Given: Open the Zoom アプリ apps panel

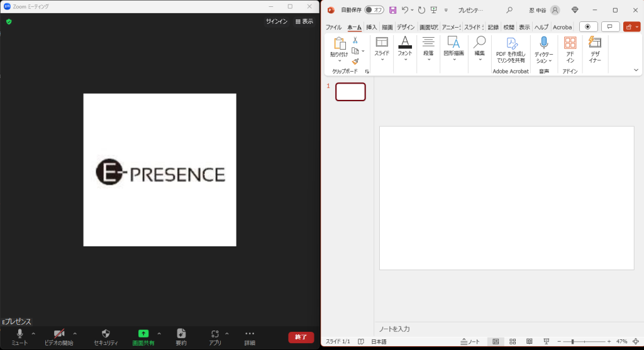Looking at the screenshot, I should point(215,337).
